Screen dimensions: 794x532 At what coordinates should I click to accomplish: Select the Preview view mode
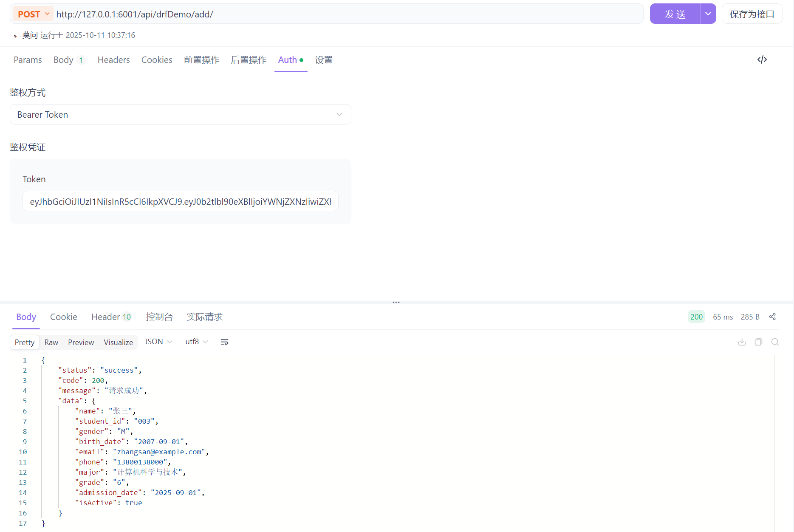click(81, 342)
